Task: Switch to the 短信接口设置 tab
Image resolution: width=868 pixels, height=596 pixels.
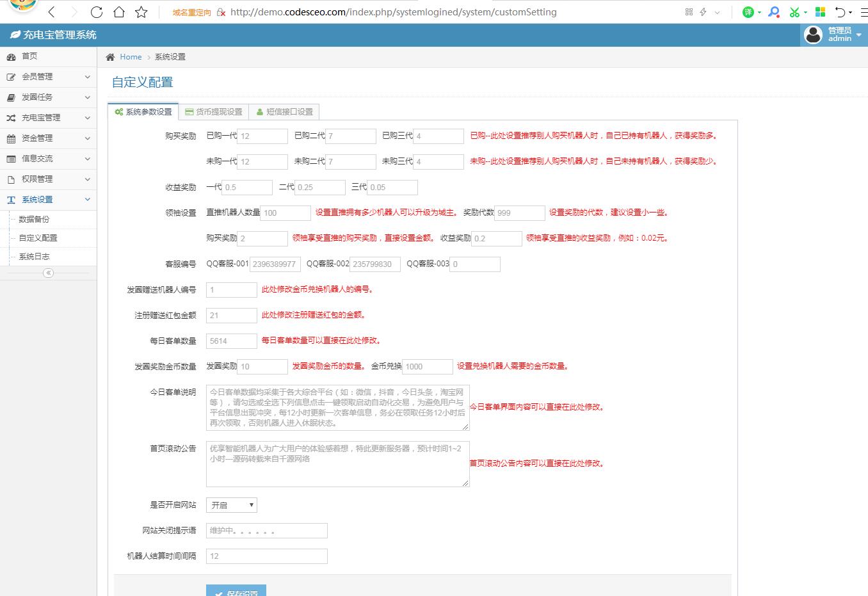Action: coord(284,111)
